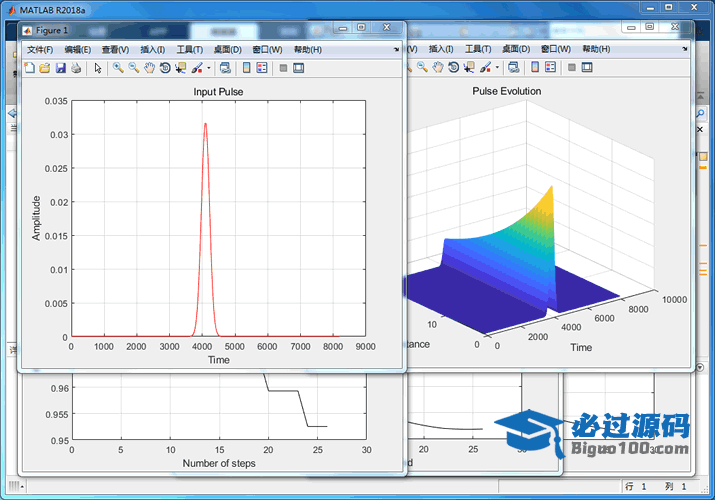
Task: Toggle the Edit Plot arrow tool in Figure 1
Action: tap(97, 68)
